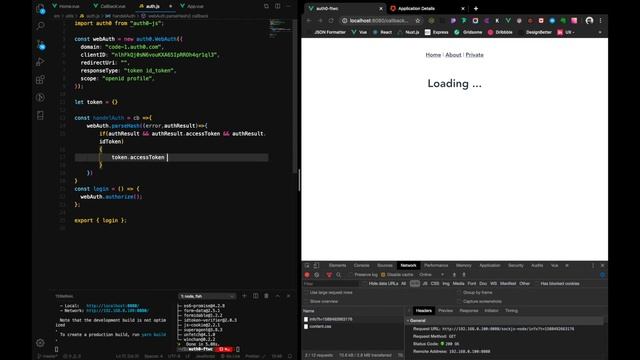Kill terminal with trash icon
The width and height of the screenshot is (640, 360).
pos(267,296)
